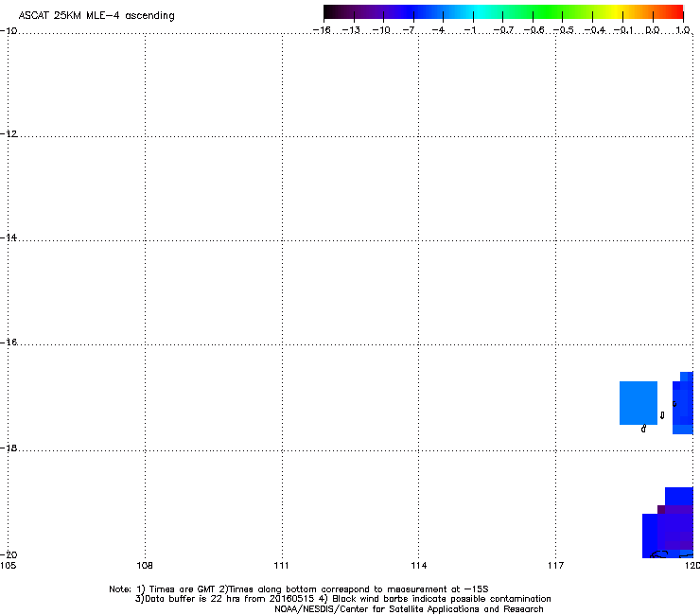Click the -13 label on the colorbar
The width and height of the screenshot is (700, 615).
coord(351,30)
